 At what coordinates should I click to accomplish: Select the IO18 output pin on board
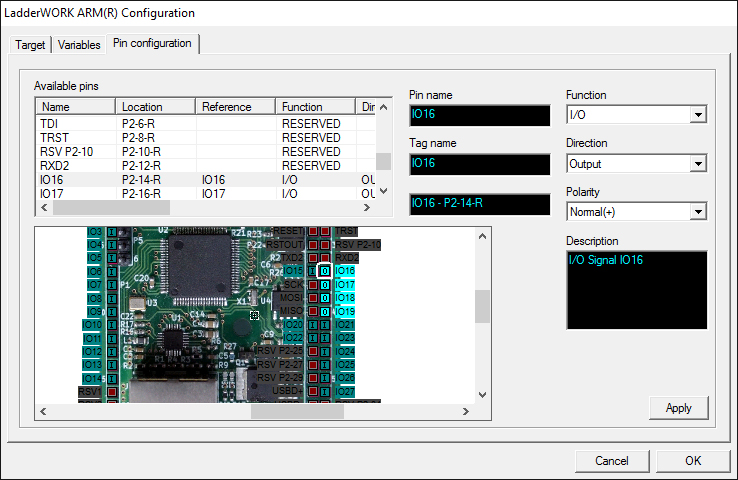(x=325, y=298)
